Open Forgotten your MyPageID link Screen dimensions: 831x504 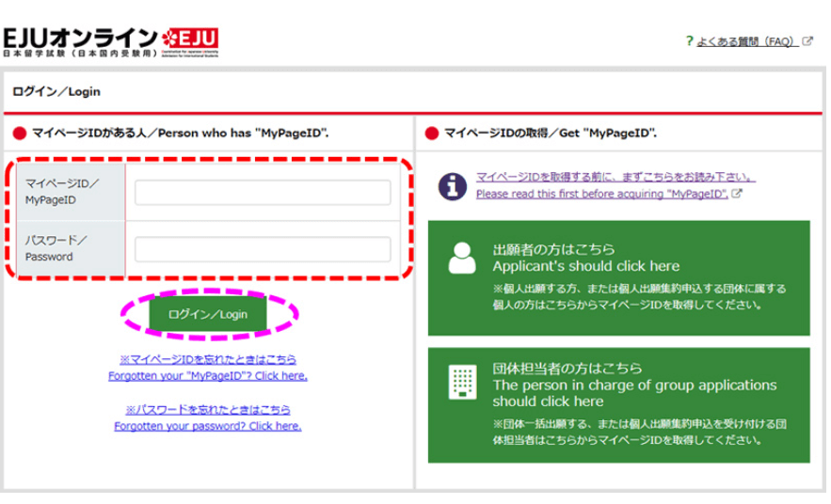pyautogui.click(x=208, y=376)
